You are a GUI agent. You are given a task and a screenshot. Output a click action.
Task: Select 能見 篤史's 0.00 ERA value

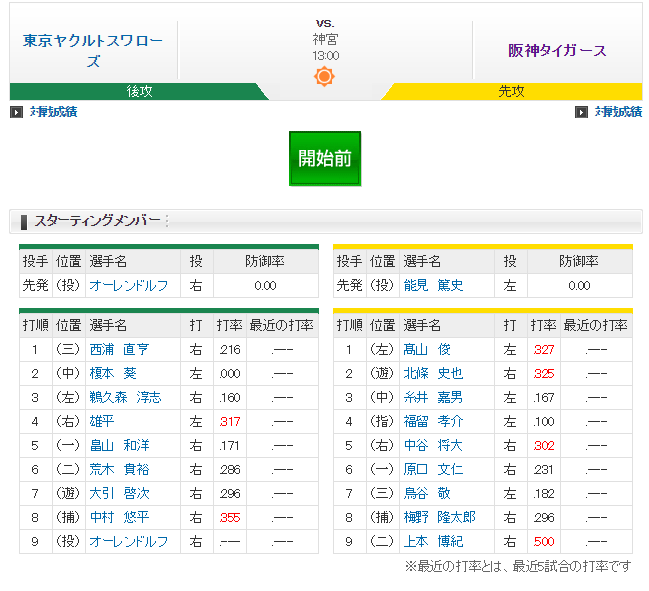point(579,286)
